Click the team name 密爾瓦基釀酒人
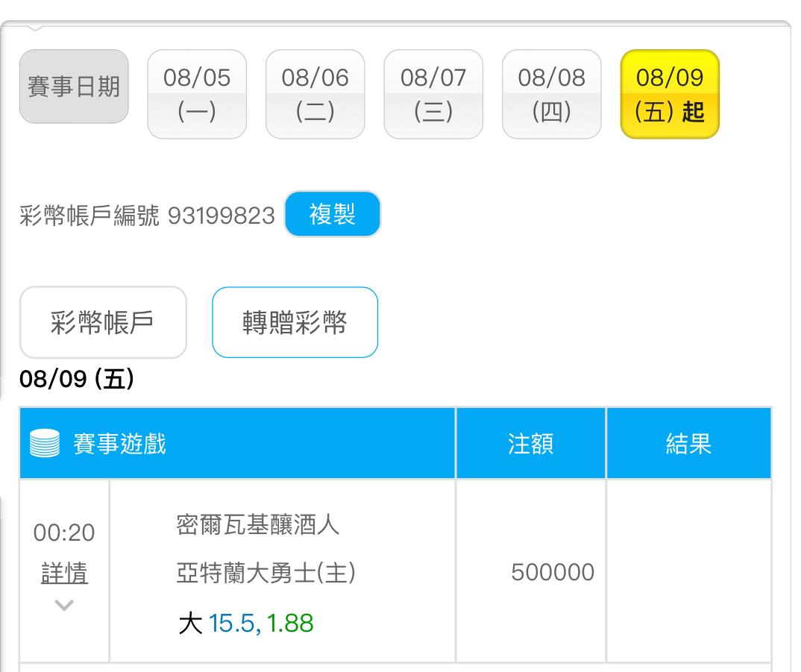 [258, 525]
